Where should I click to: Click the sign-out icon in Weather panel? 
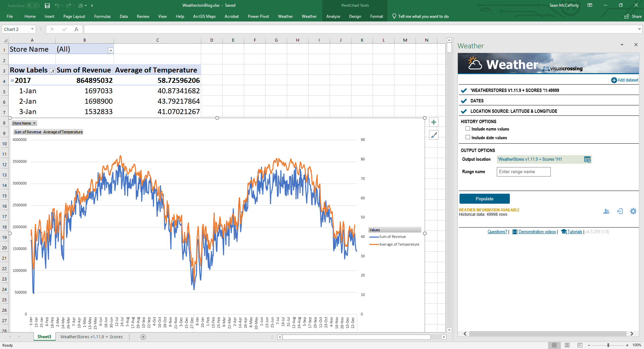click(x=620, y=211)
